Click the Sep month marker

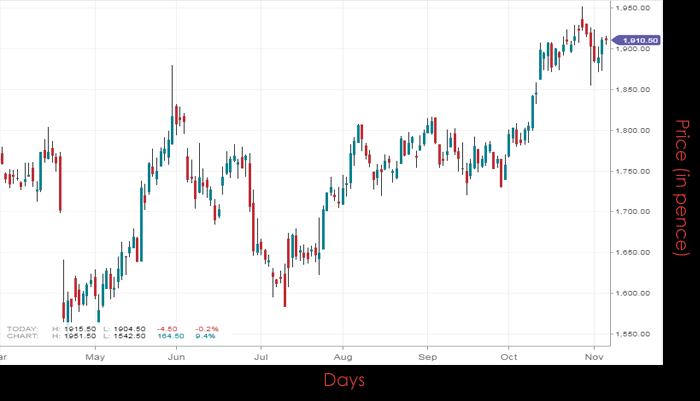(428, 355)
